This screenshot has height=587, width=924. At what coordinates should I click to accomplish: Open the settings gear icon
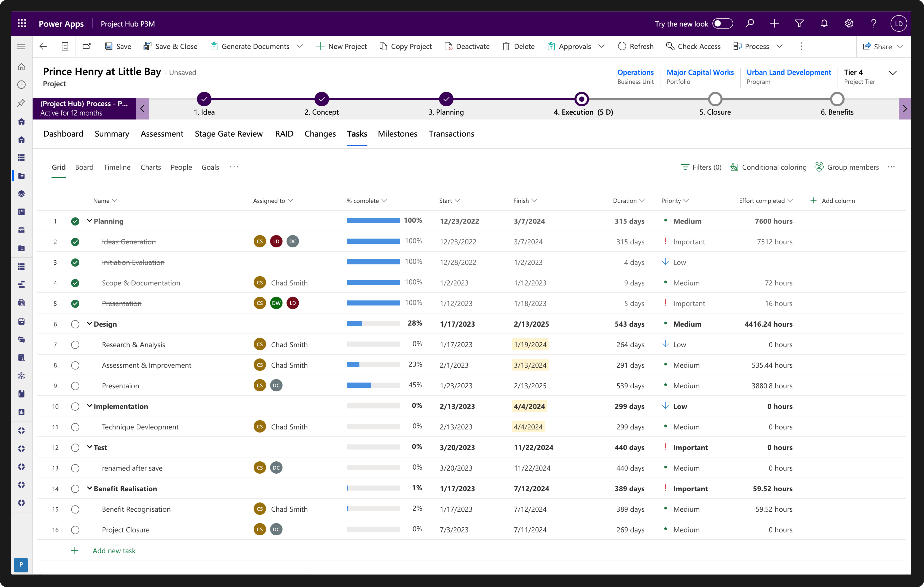click(849, 24)
